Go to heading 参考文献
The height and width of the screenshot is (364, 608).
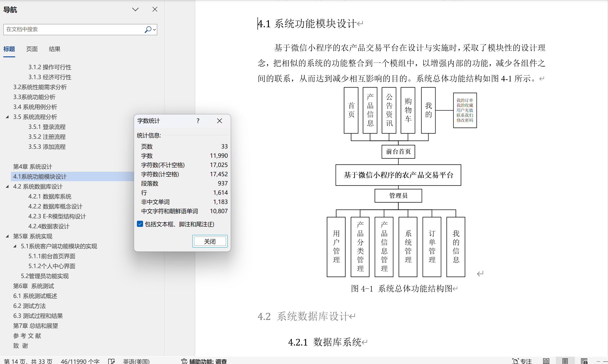pyautogui.click(x=27, y=336)
